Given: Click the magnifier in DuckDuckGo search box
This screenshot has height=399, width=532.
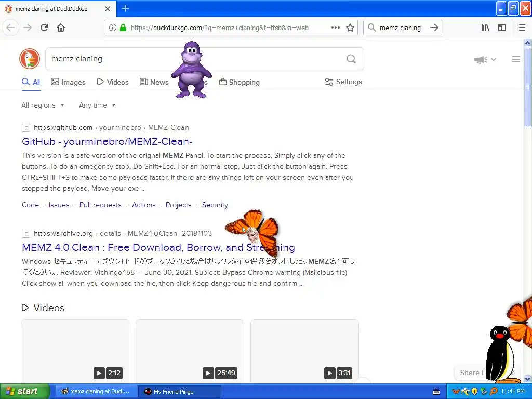Looking at the screenshot, I should (351, 59).
